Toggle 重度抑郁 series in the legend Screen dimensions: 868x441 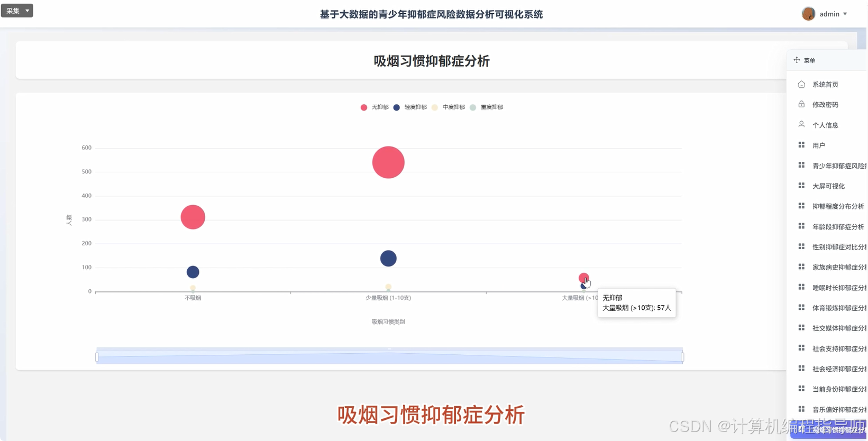487,107
